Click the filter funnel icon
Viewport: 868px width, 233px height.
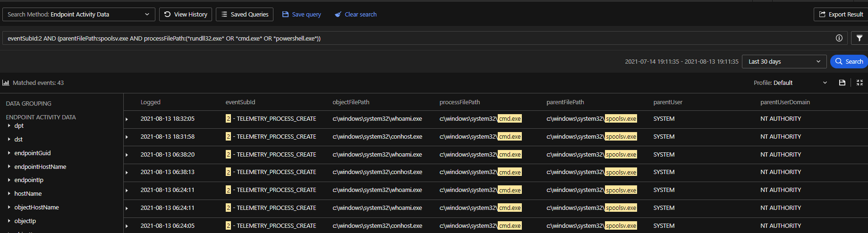pos(859,38)
